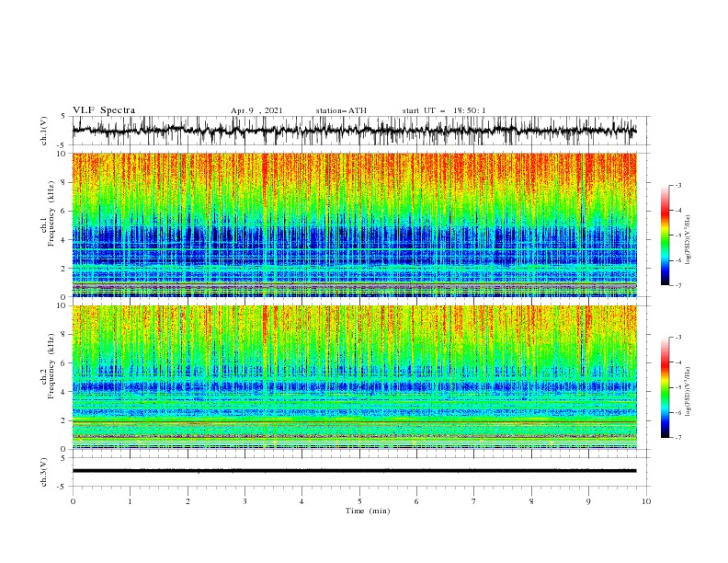Click the 'Time (min)' axis label
This screenshot has height=563, width=728.
(x=368, y=511)
